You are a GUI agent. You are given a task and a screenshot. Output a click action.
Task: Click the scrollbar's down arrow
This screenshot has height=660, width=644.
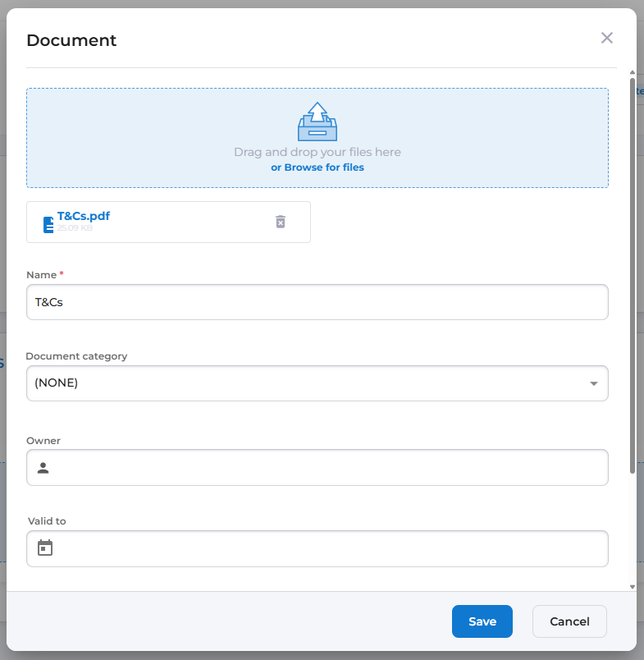tap(632, 586)
